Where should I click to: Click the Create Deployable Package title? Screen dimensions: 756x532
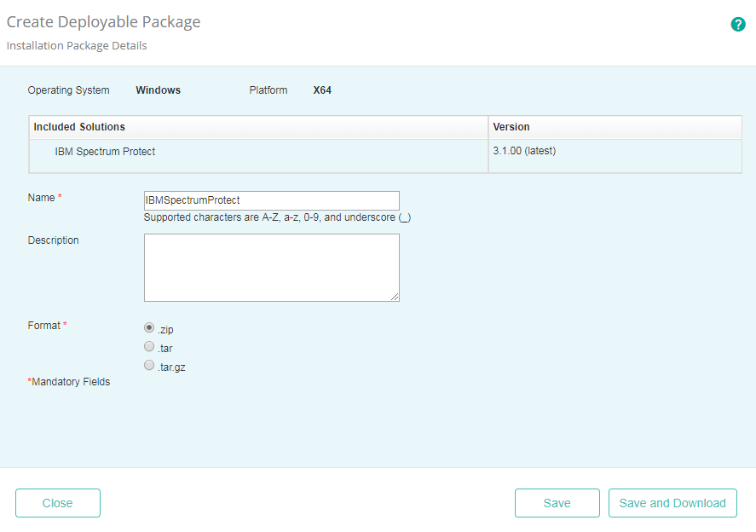coord(103,21)
